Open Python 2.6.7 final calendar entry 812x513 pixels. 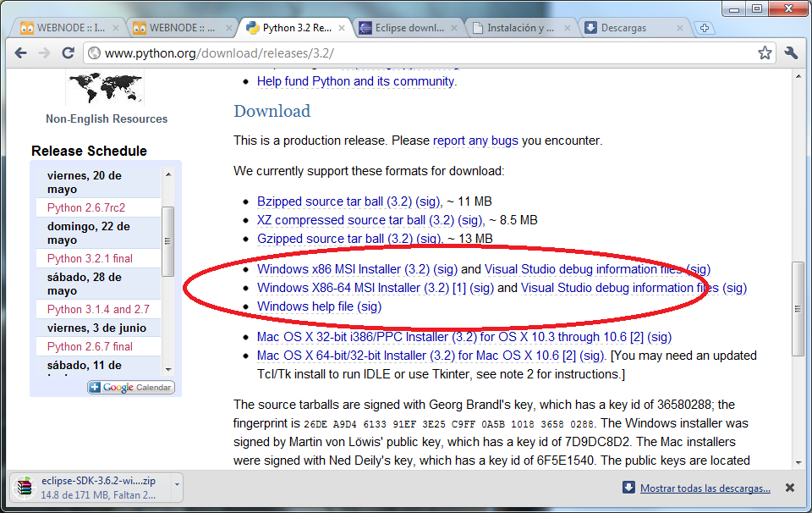coord(90,347)
